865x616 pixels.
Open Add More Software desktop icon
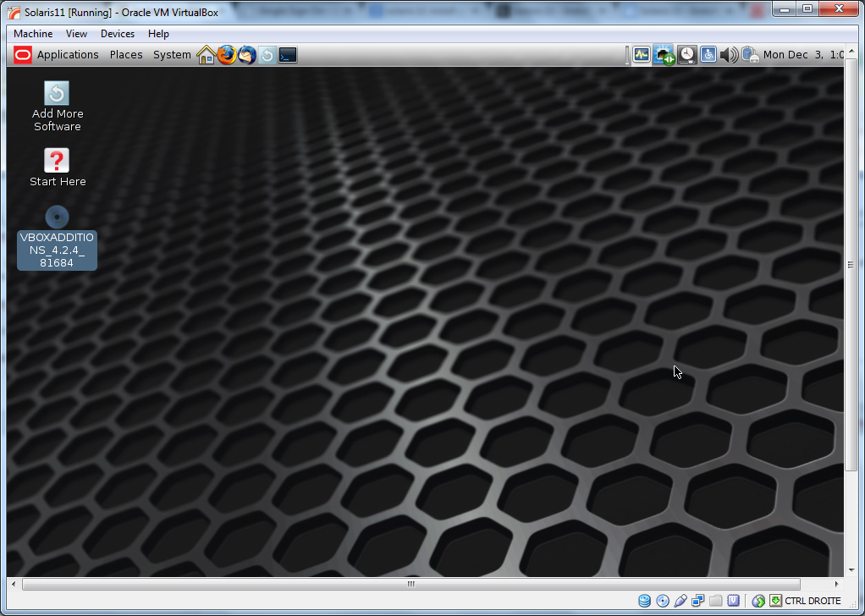pyautogui.click(x=57, y=94)
